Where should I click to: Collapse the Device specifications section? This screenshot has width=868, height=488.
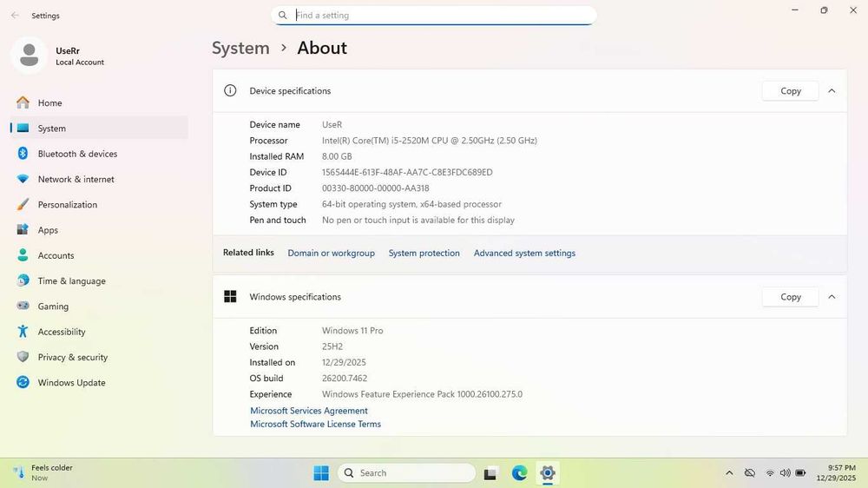(x=832, y=91)
